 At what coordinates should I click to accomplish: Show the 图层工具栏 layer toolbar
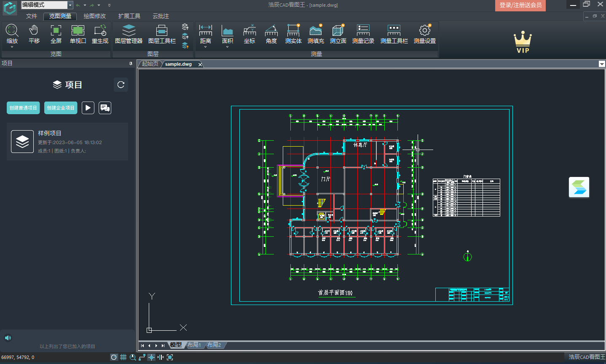coord(162,34)
